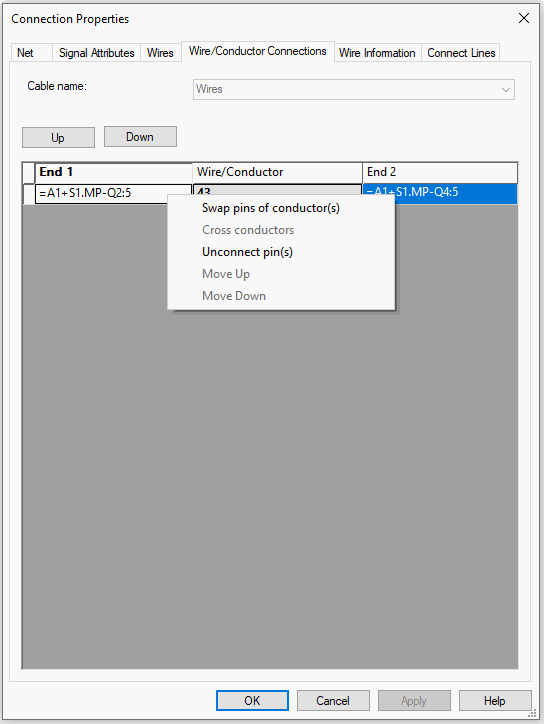The height and width of the screenshot is (724, 544).
Task: Switch to the Net tab
Action: (30, 53)
